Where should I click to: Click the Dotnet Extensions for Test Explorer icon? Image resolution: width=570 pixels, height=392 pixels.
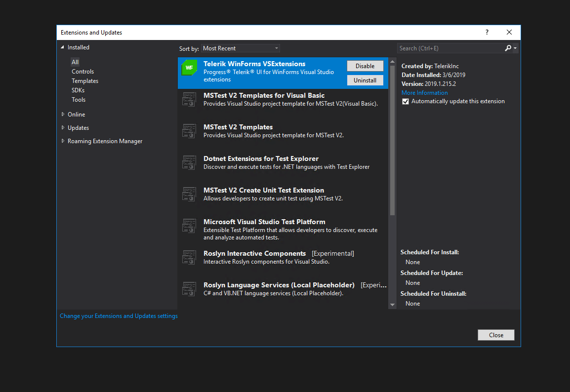pos(189,162)
